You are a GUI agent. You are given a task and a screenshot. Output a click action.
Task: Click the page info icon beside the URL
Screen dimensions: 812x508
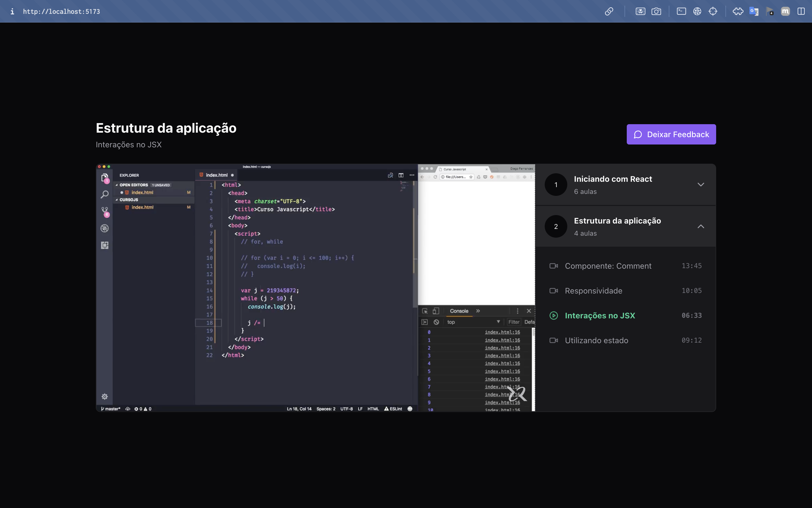(x=12, y=11)
